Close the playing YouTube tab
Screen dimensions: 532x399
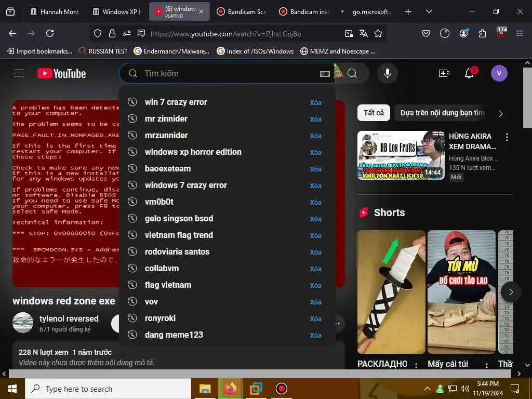201,11
